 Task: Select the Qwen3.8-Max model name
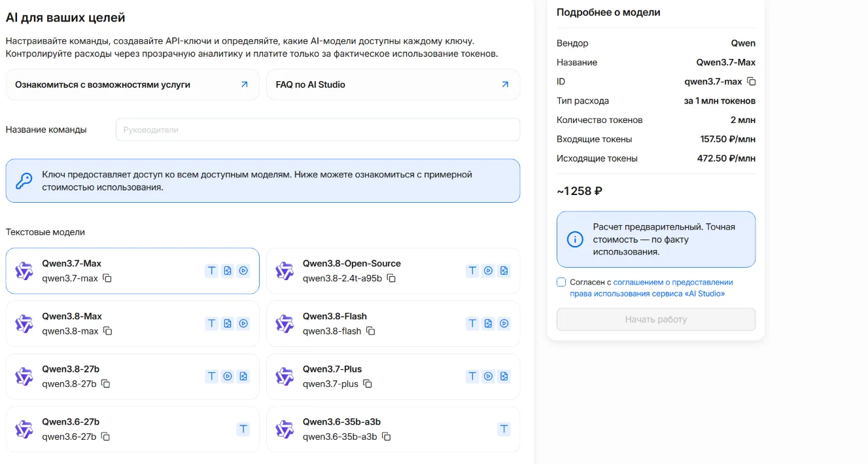[x=72, y=316]
